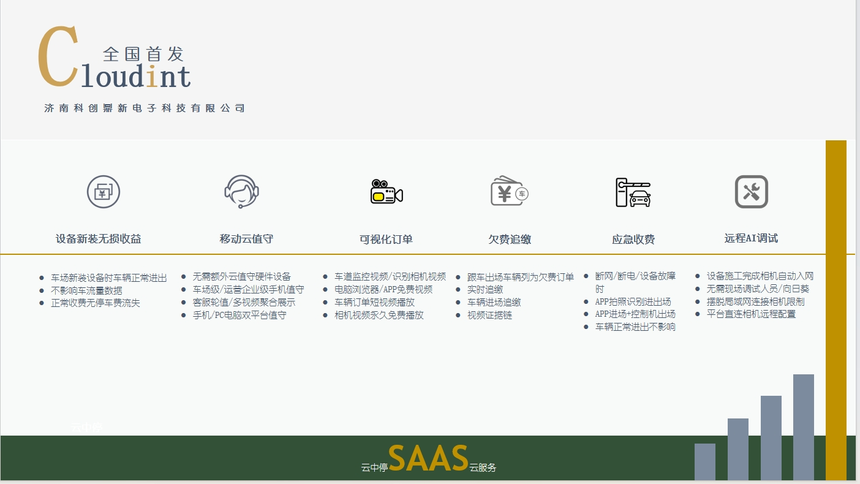Select the 设备新装无损收益 heading
The width and height of the screenshot is (860, 484).
click(98, 239)
